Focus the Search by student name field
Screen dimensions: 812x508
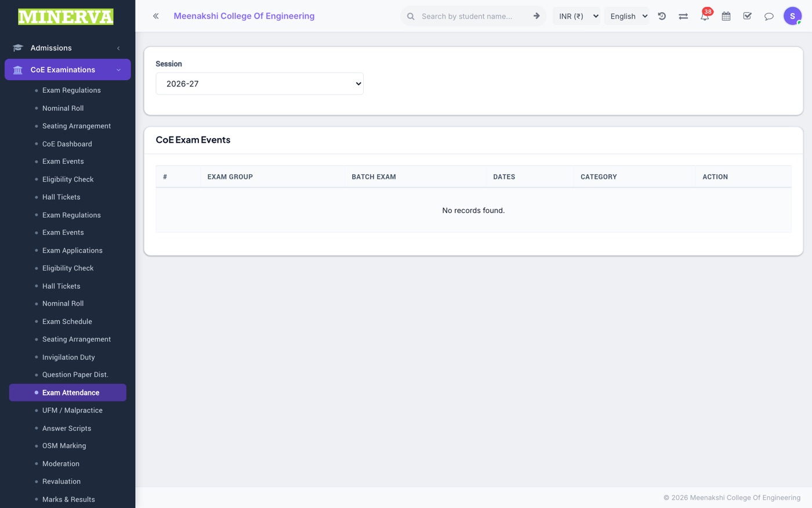(473, 16)
